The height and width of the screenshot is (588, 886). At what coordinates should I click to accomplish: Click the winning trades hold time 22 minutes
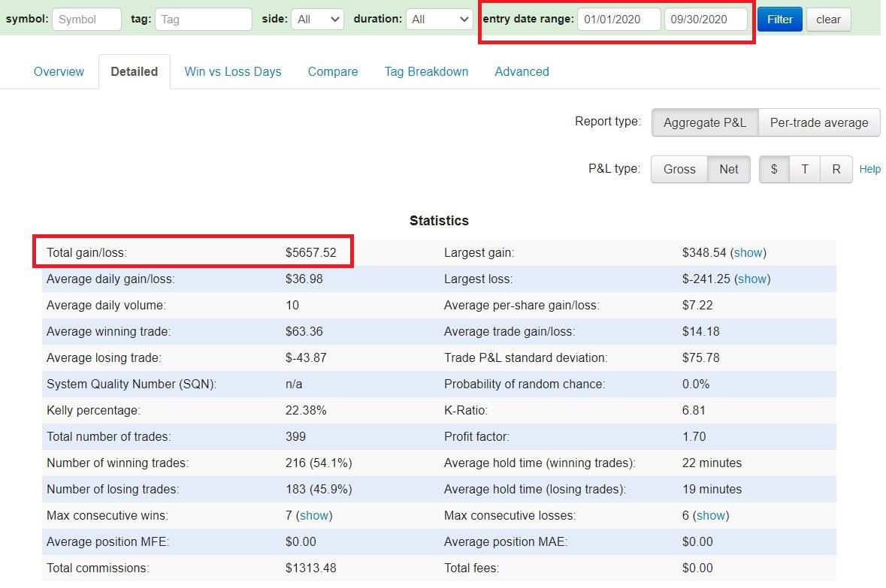point(712,463)
